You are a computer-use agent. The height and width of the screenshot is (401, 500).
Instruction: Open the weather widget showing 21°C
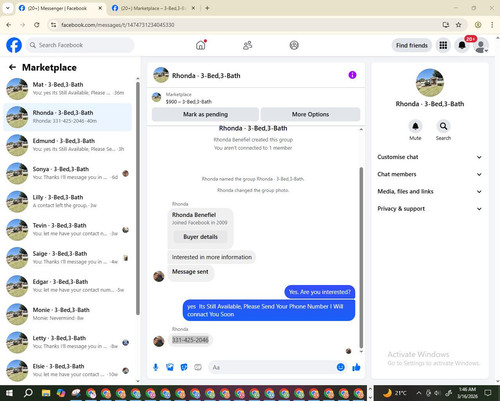click(395, 393)
